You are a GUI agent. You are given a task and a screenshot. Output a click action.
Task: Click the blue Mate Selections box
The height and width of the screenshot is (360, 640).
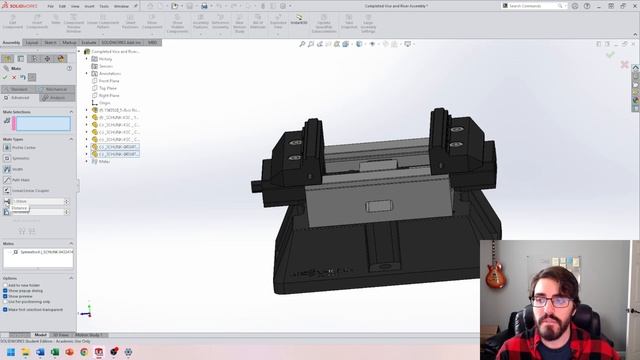(43, 124)
